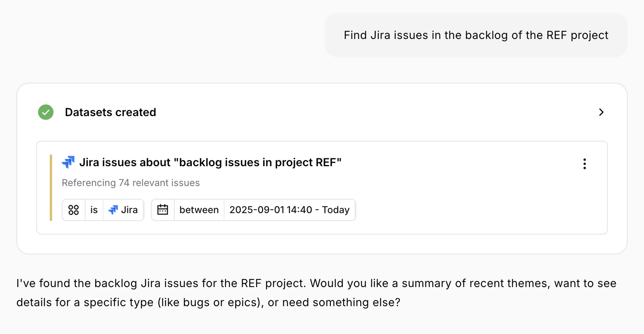644x334 pixels.
Task: Click 'Referencing 74 relevant issues' link
Action: tap(131, 183)
